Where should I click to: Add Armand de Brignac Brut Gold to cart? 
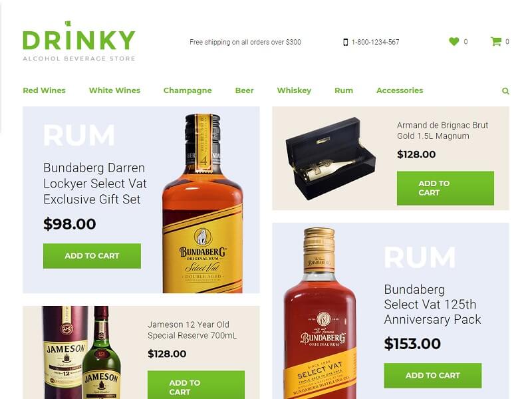click(x=446, y=188)
